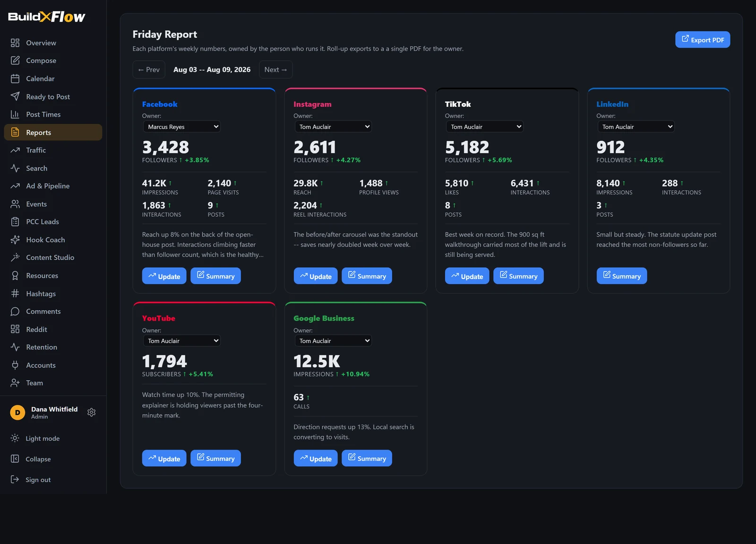Edit the Instagram summary
This screenshot has height=544, width=756.
point(367,276)
